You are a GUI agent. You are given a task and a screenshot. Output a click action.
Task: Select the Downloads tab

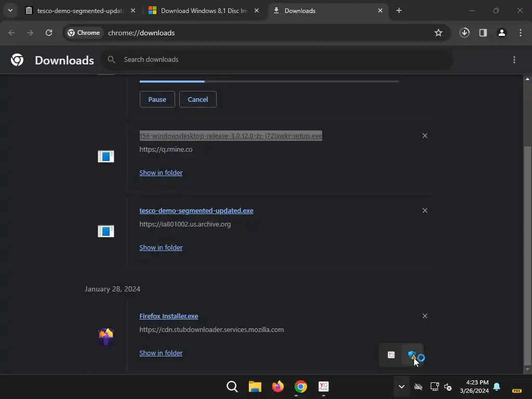tap(328, 10)
